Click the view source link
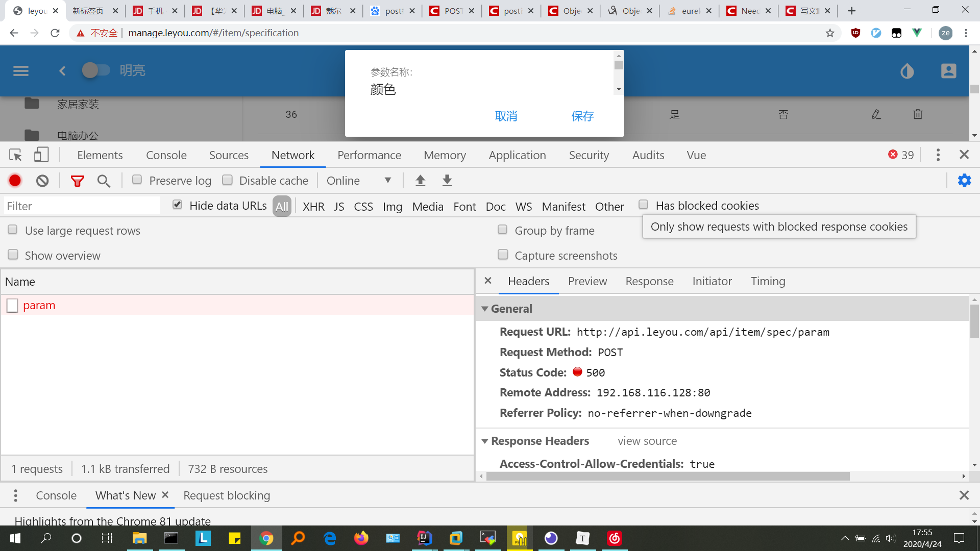Screen dimensions: 980x551 point(647,441)
